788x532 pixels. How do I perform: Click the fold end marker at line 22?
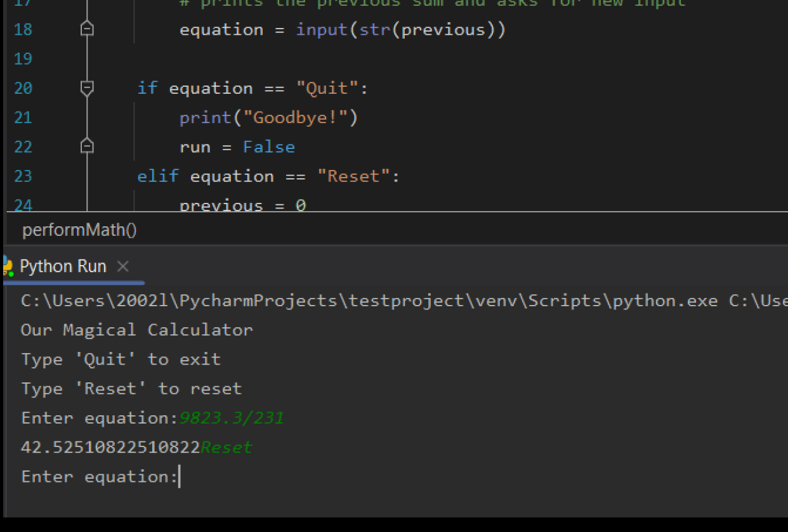click(88, 146)
